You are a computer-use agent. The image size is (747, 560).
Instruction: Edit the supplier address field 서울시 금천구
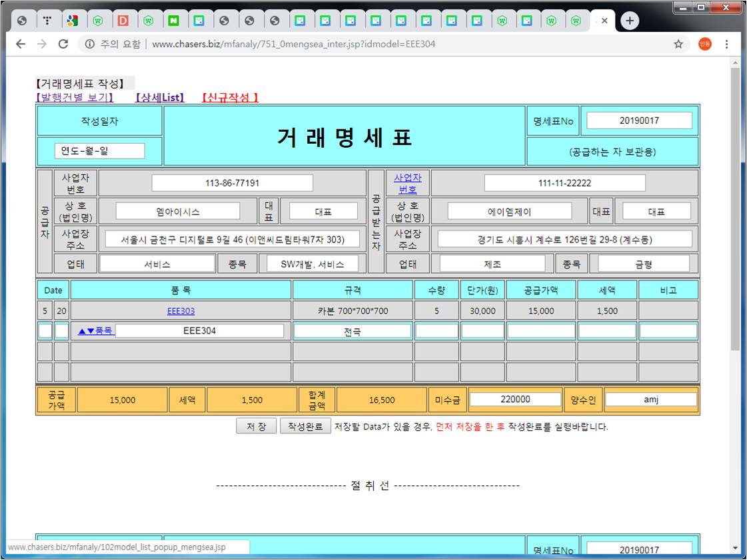coord(233,240)
